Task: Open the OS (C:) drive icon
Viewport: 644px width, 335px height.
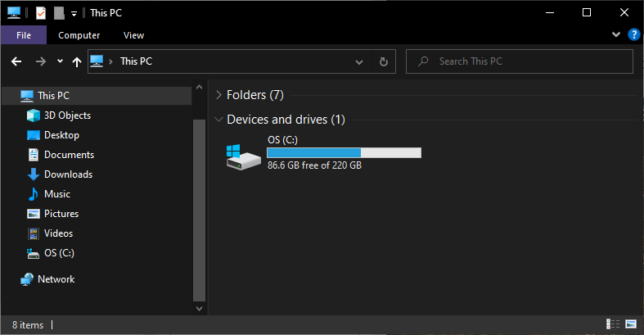Action: pos(242,154)
